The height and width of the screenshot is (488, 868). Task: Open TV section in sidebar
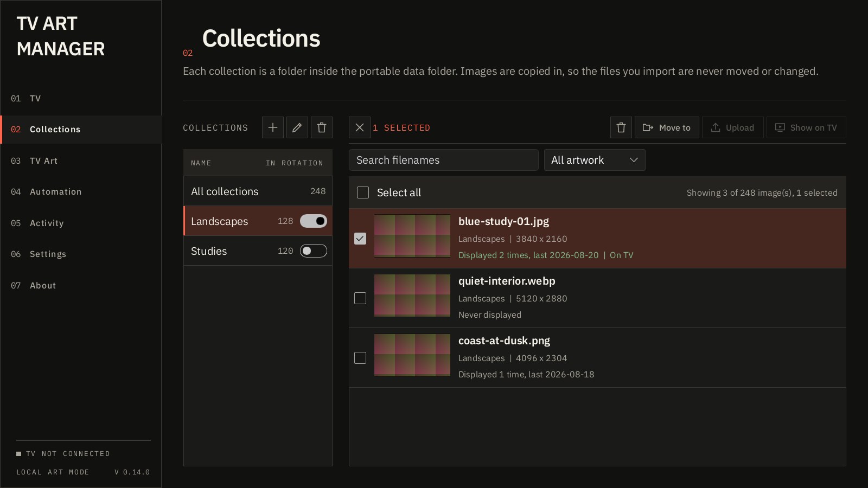[x=81, y=98]
